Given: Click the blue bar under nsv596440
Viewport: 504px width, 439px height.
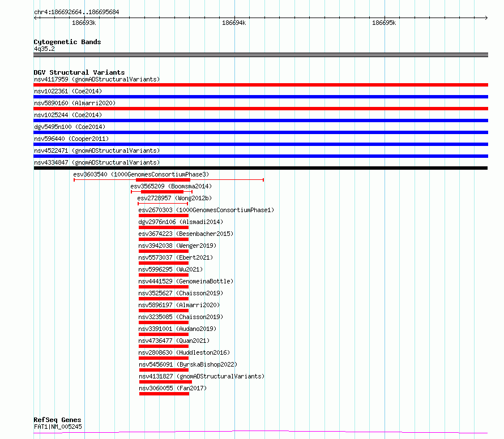Looking at the screenshot, I should click(x=260, y=144).
